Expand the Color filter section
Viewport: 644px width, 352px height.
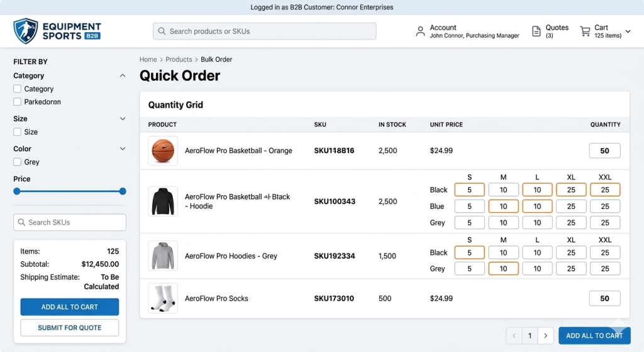pos(123,149)
